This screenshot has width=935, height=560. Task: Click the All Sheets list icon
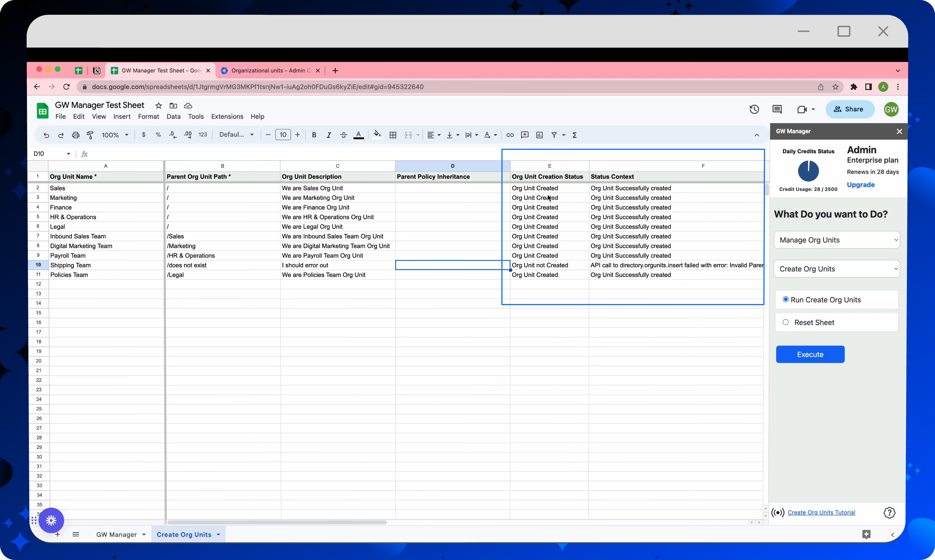76,534
